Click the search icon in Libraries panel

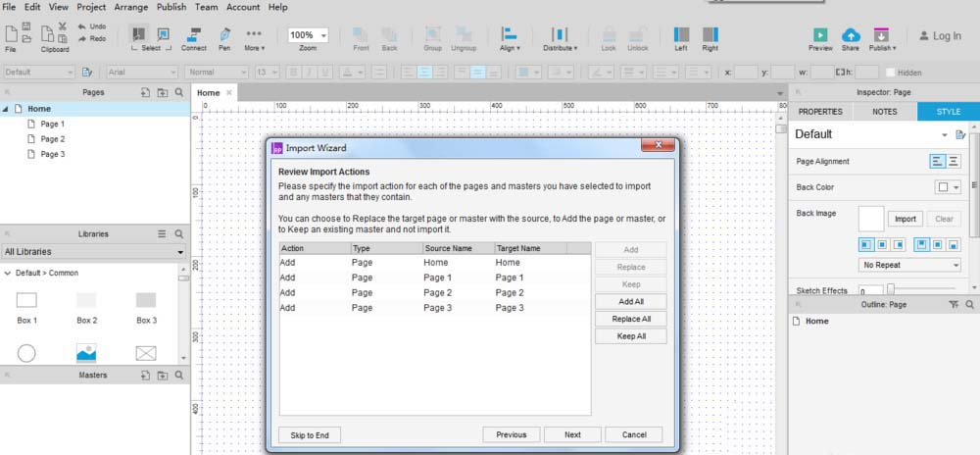click(x=178, y=234)
